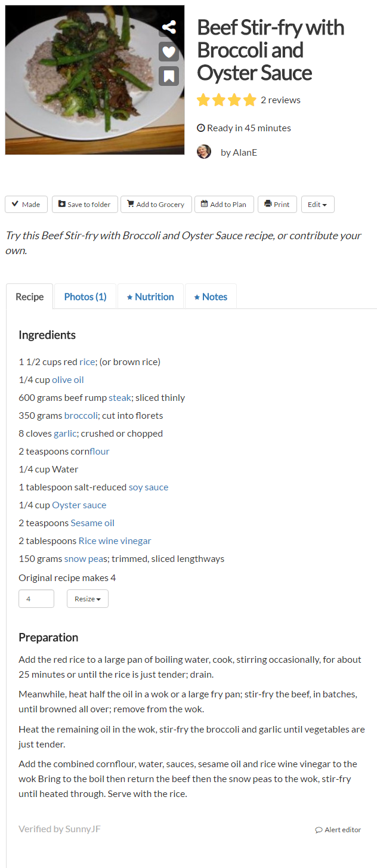The width and height of the screenshot is (377, 868).
Task: Open the 2 reviews link
Action: click(x=280, y=100)
